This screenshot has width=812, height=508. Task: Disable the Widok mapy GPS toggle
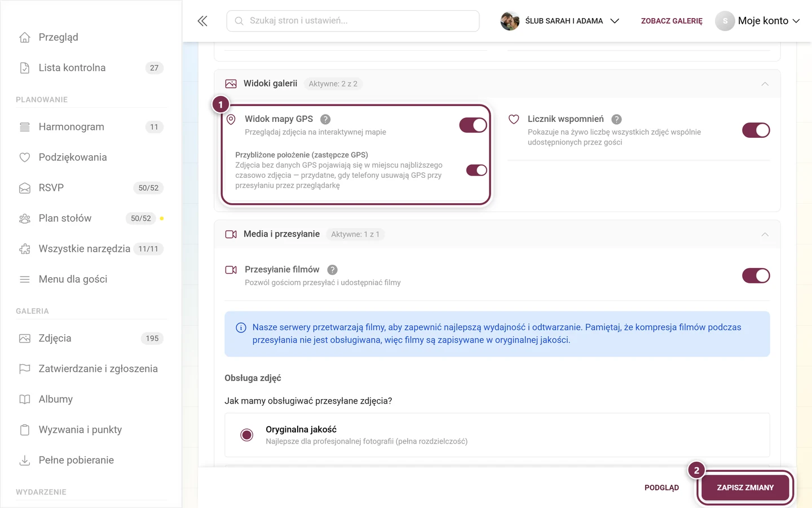click(x=473, y=125)
